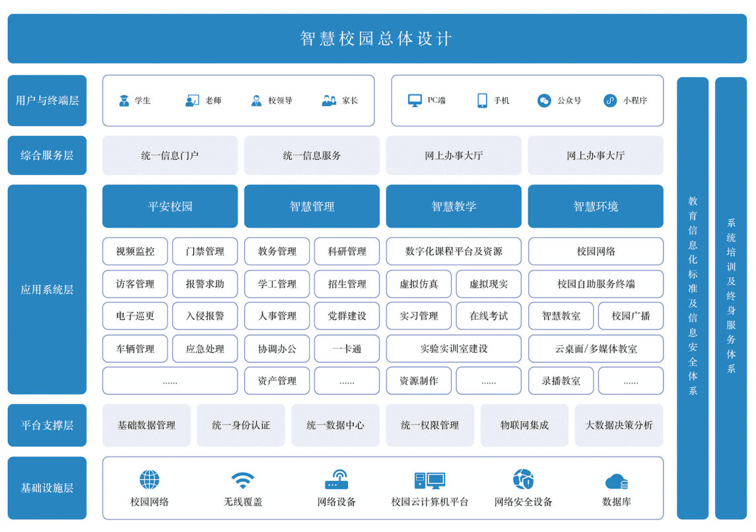This screenshot has width=756, height=532.
Task: Select the 大数据决策分析 platform box
Action: coord(619,426)
